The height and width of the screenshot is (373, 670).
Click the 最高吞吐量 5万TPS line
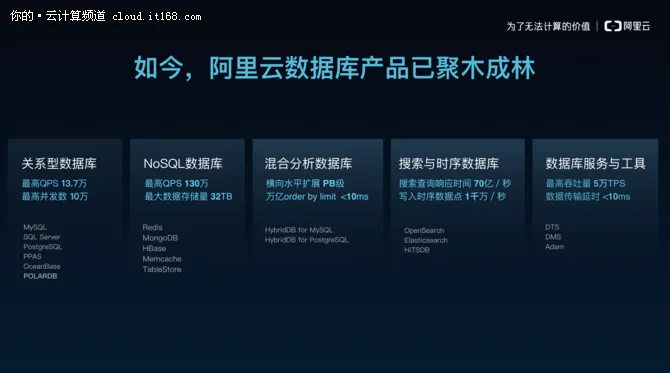pos(585,183)
